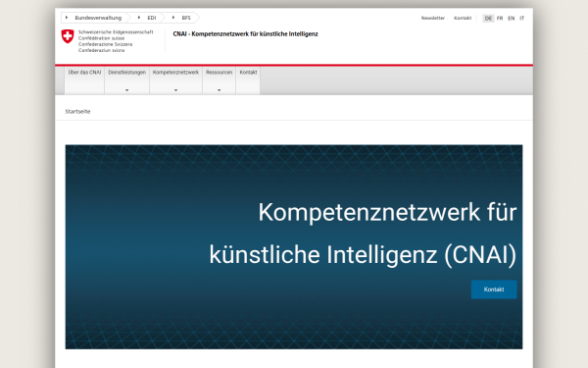Open the Kontakt link in top header
Viewport: 588px width, 368px height.
463,18
